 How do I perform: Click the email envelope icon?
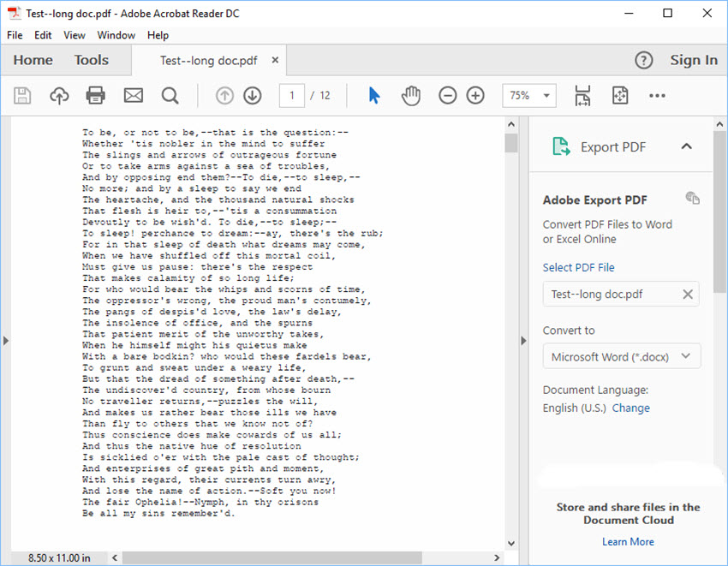pyautogui.click(x=133, y=95)
